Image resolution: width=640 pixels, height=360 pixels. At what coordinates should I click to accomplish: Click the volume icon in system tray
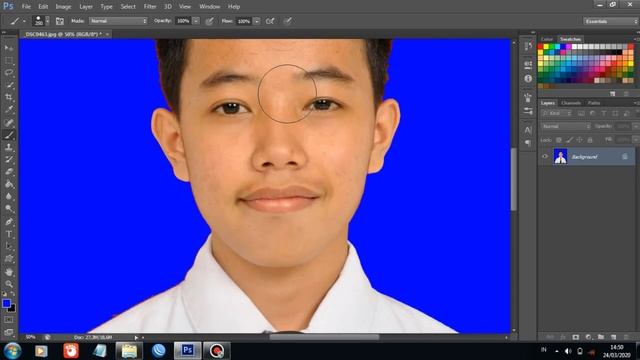pos(568,351)
